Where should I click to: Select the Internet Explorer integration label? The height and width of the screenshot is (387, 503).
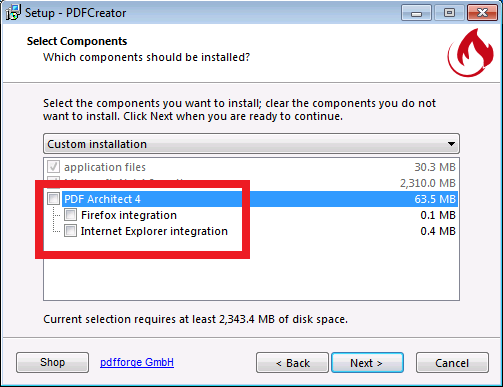coord(154,231)
